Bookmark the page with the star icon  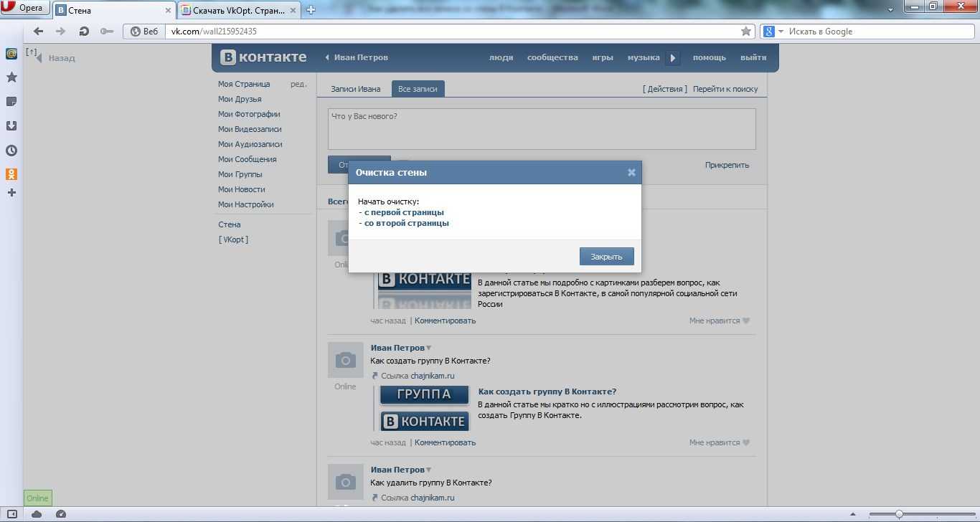(x=746, y=32)
